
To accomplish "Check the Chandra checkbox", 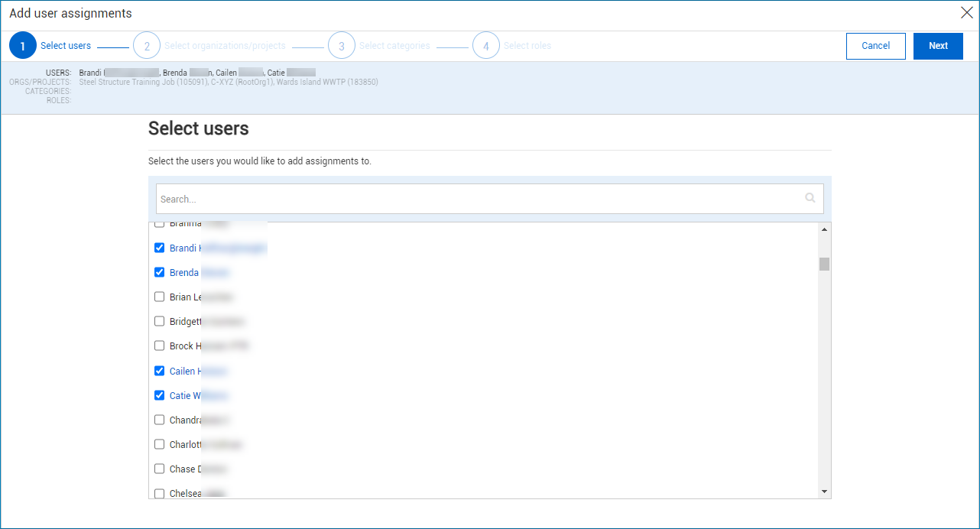I will [159, 419].
